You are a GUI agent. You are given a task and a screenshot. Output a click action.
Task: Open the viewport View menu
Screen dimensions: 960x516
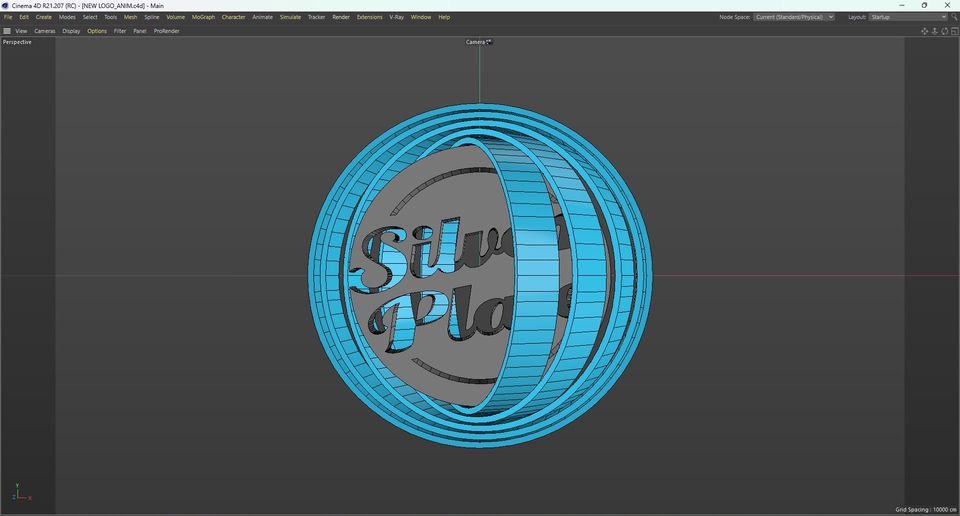click(21, 31)
